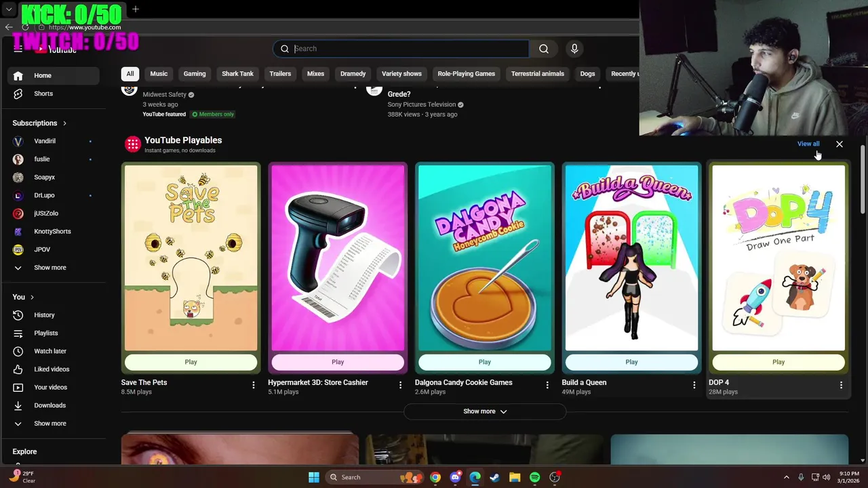Open the History page
This screenshot has height=488, width=868.
coord(54,315)
